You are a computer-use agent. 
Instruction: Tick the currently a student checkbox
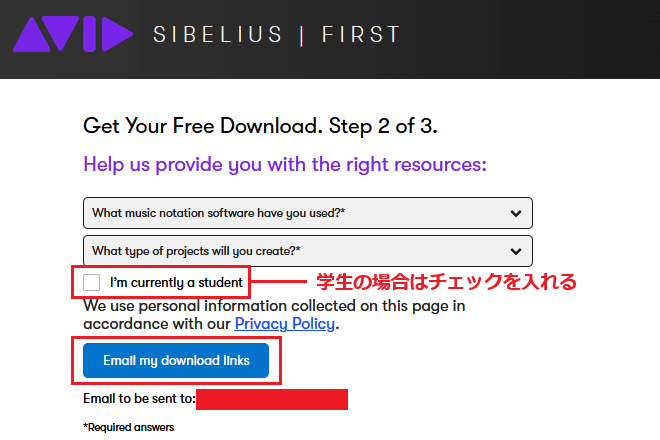[x=92, y=282]
